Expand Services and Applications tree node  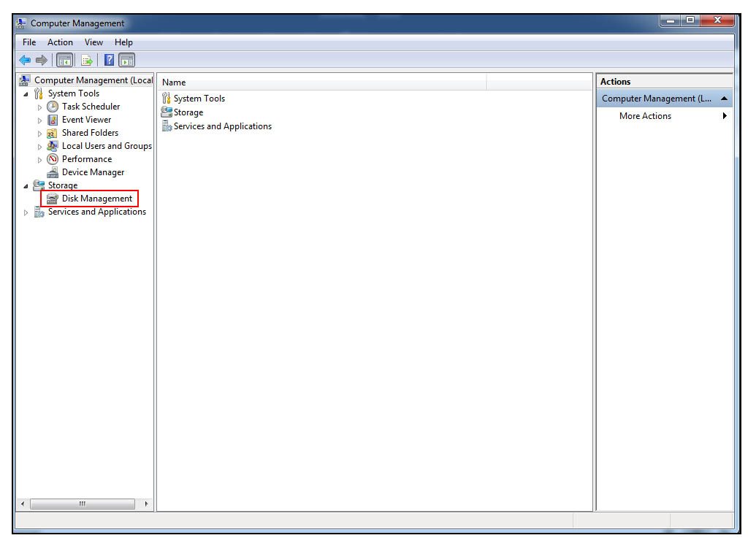(x=26, y=212)
